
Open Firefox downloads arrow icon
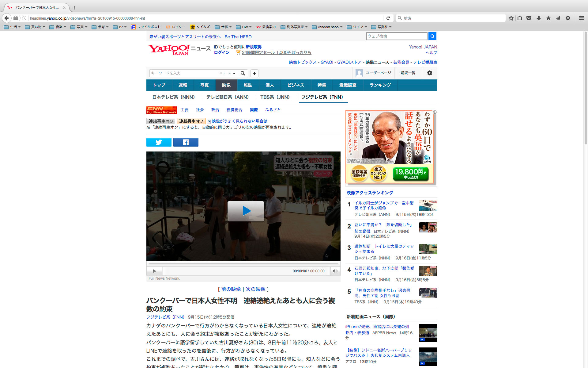coord(539,18)
